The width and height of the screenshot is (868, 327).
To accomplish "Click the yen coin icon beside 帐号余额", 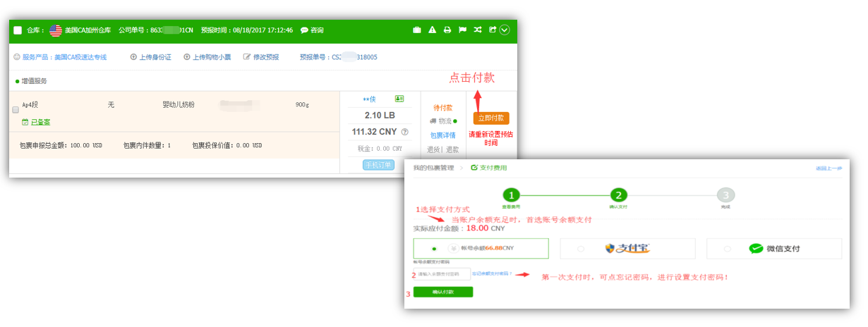I will [x=452, y=248].
